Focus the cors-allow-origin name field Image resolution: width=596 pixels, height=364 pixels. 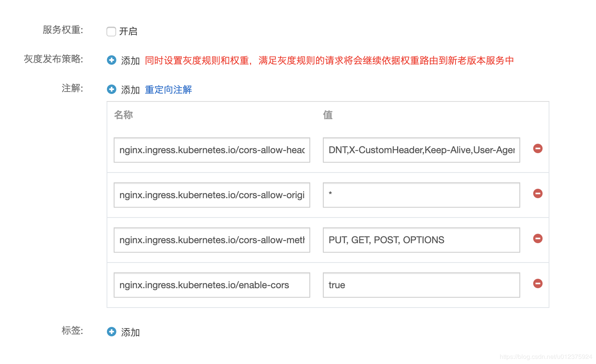pos(212,195)
